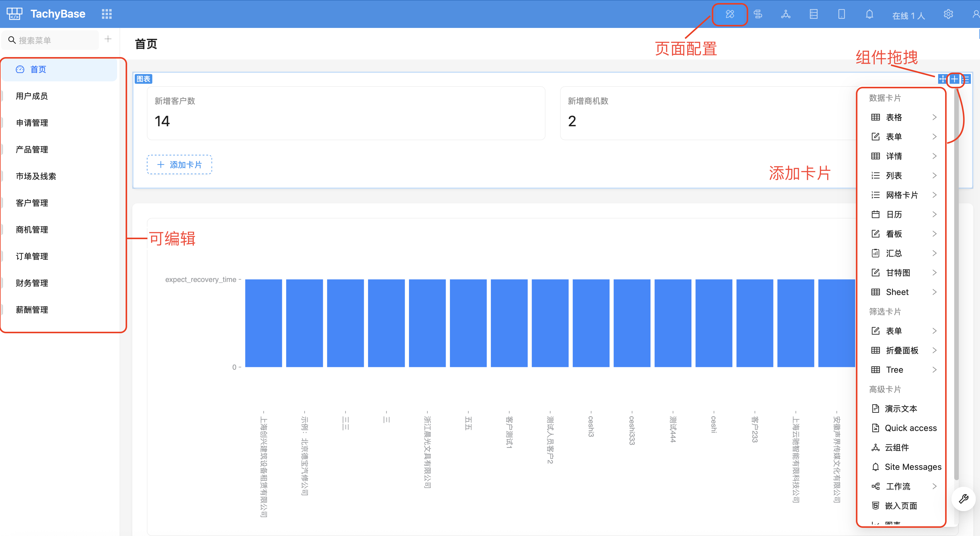
Task: Expand the 表格 submenu arrow
Action: coord(934,117)
